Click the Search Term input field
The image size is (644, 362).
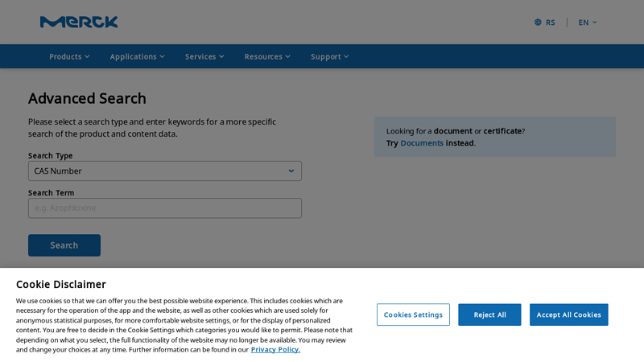point(165,208)
